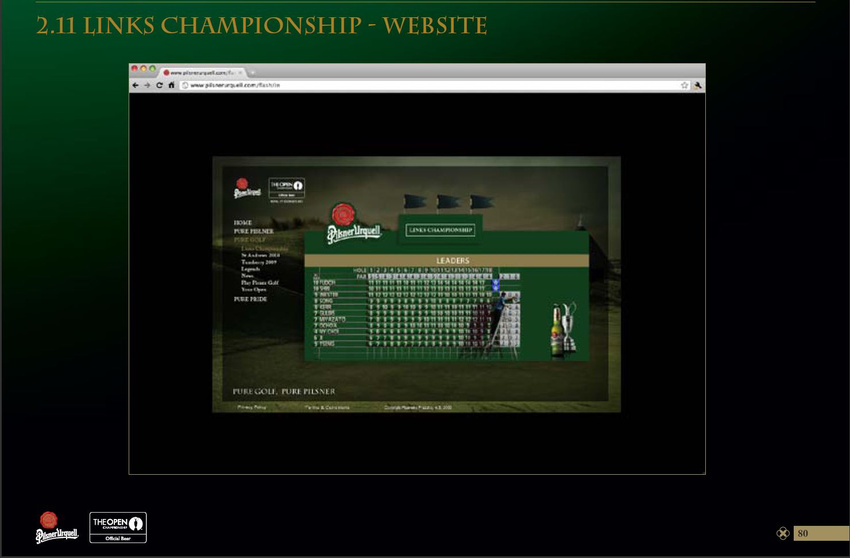Open the browser wrench settings menu
The height and width of the screenshot is (558, 850).
click(698, 85)
